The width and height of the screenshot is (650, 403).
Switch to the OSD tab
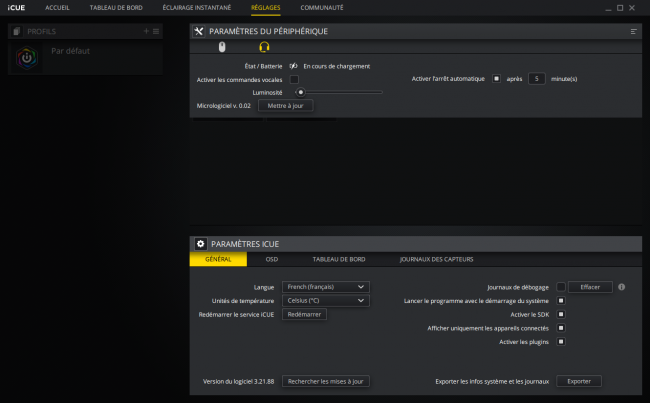pyautogui.click(x=272, y=259)
